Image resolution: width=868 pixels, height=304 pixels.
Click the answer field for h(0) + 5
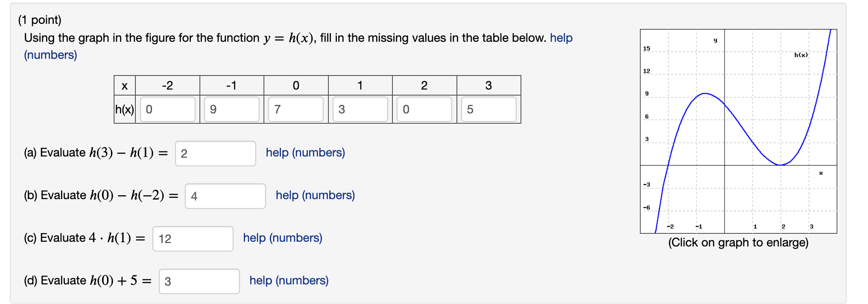(x=199, y=281)
